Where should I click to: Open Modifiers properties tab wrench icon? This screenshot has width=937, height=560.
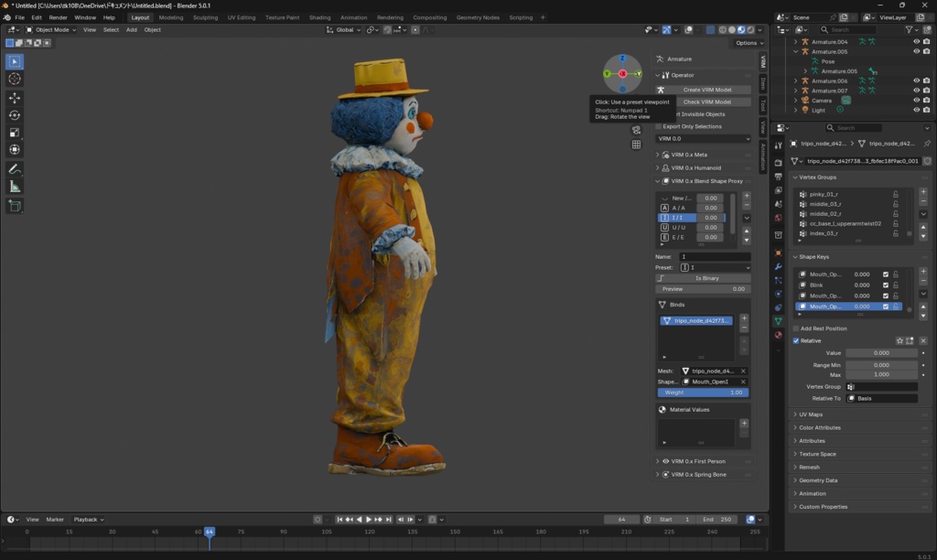point(778,266)
